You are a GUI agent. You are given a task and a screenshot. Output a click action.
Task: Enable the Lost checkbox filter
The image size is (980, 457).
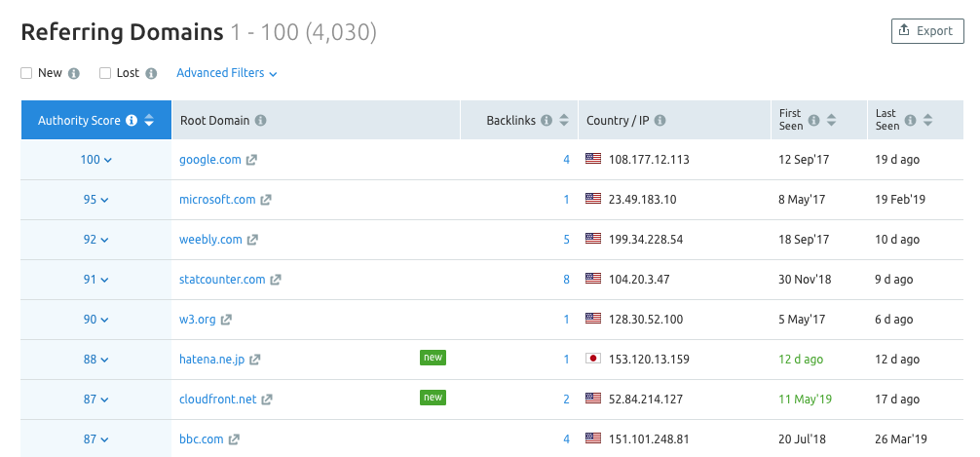click(x=105, y=73)
